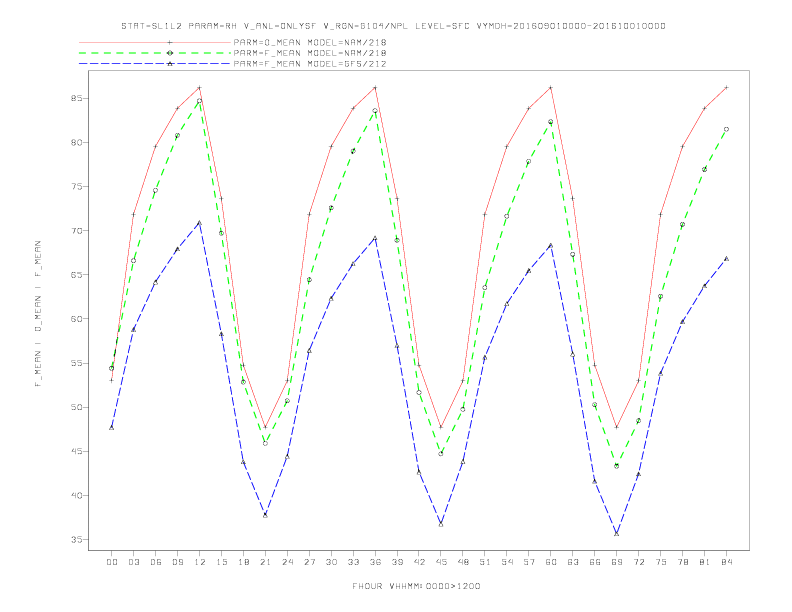Click the circle marker on green legend line
Viewport: 792px width, 612px height.
170,53
